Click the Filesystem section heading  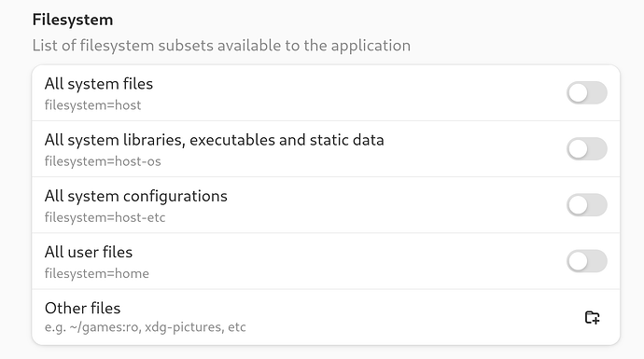coord(73,20)
